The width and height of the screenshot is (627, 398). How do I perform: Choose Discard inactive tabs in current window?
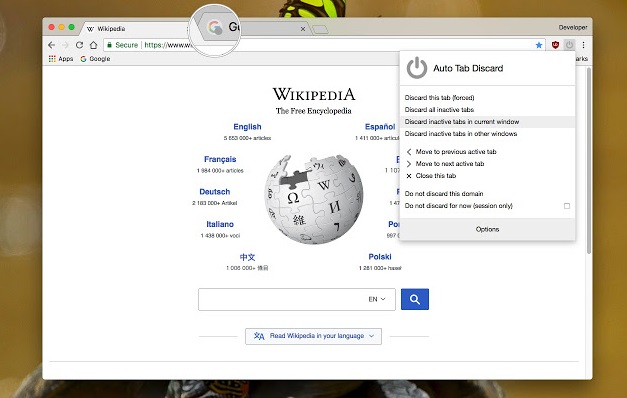(x=487, y=122)
